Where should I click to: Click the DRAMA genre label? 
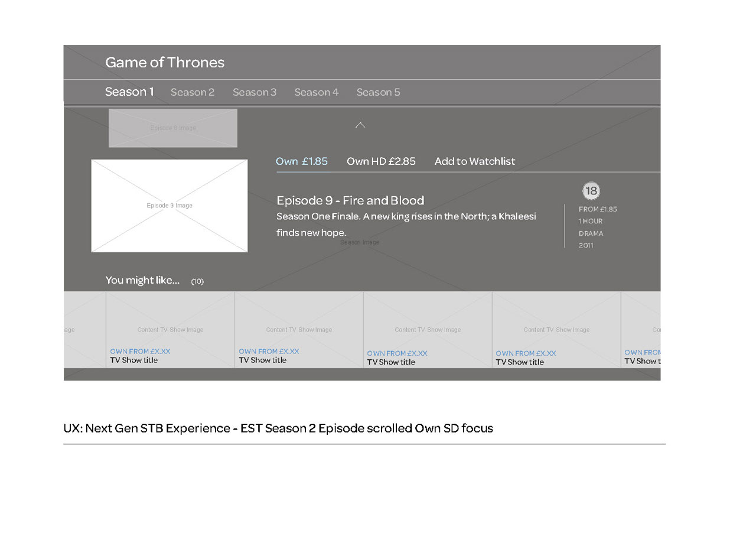coord(591,233)
